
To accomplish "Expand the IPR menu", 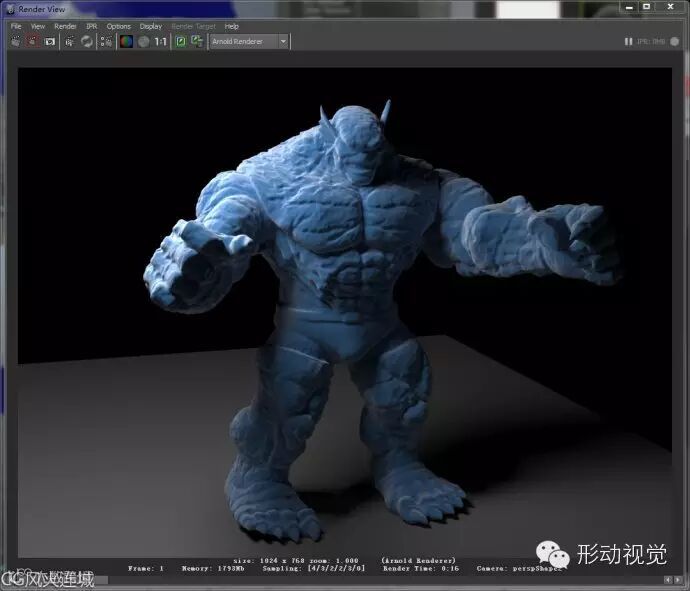I will pyautogui.click(x=91, y=26).
